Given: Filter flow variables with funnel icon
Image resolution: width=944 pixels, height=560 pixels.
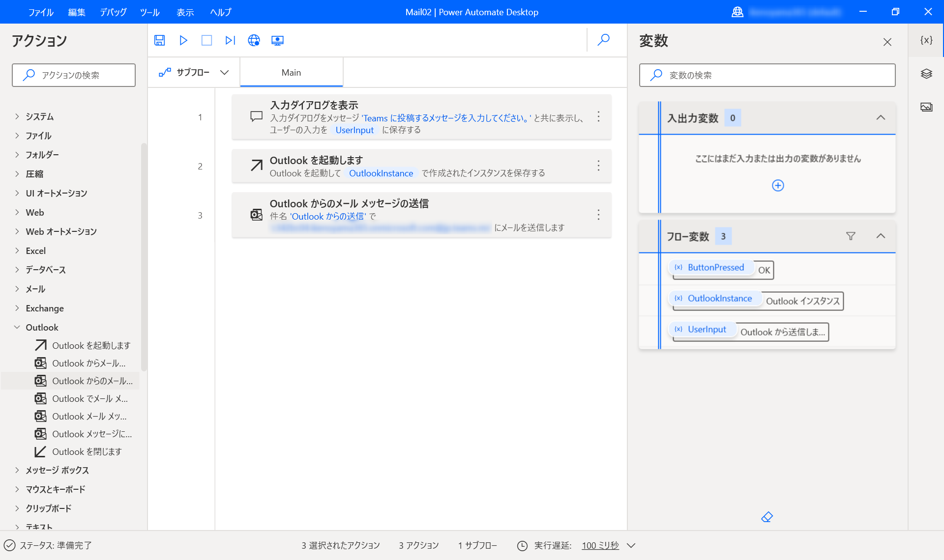Looking at the screenshot, I should coord(851,236).
